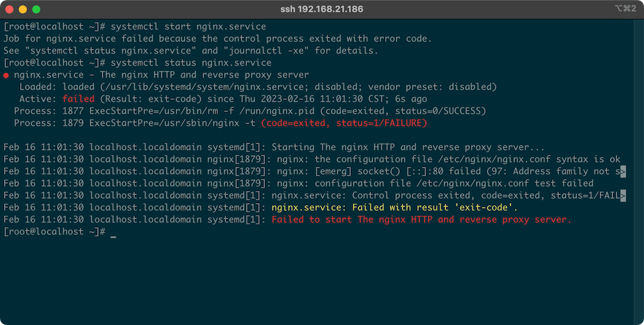644x325 pixels.
Task: Click the yellow 'Failed with result' message
Action: [x=394, y=208]
